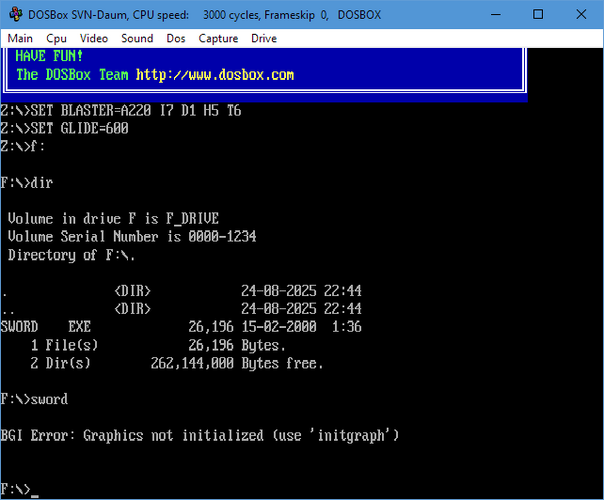Click the final F:\> command prompt

(x=15, y=489)
